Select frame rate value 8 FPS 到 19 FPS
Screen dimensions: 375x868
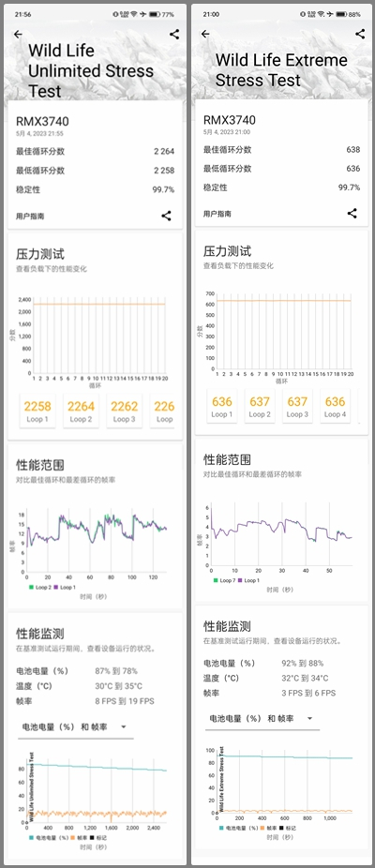coord(125,701)
